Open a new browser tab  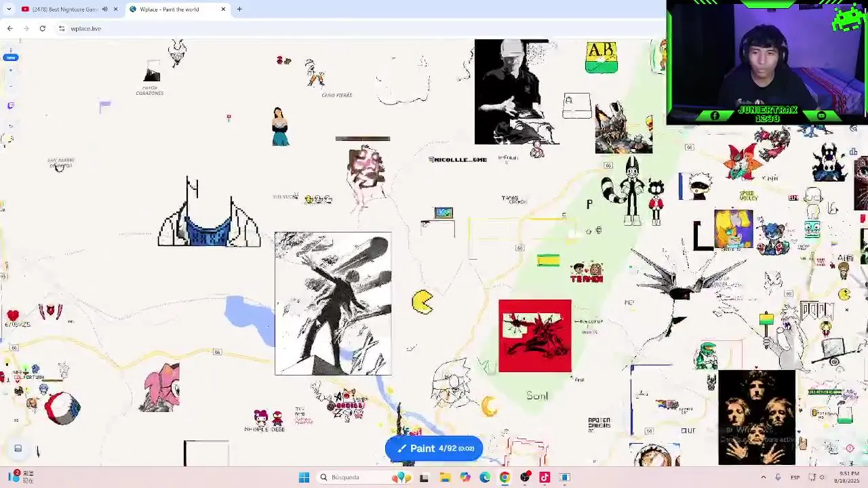(239, 9)
